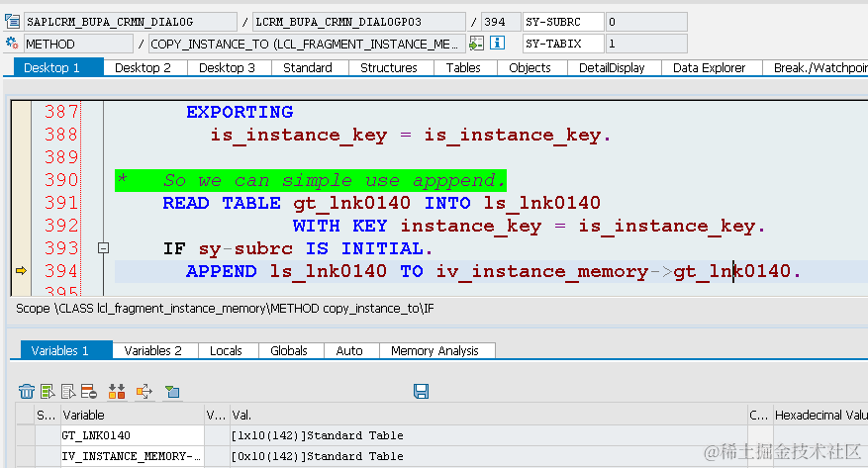
Task: Open the Locals tab
Action: [x=226, y=350]
